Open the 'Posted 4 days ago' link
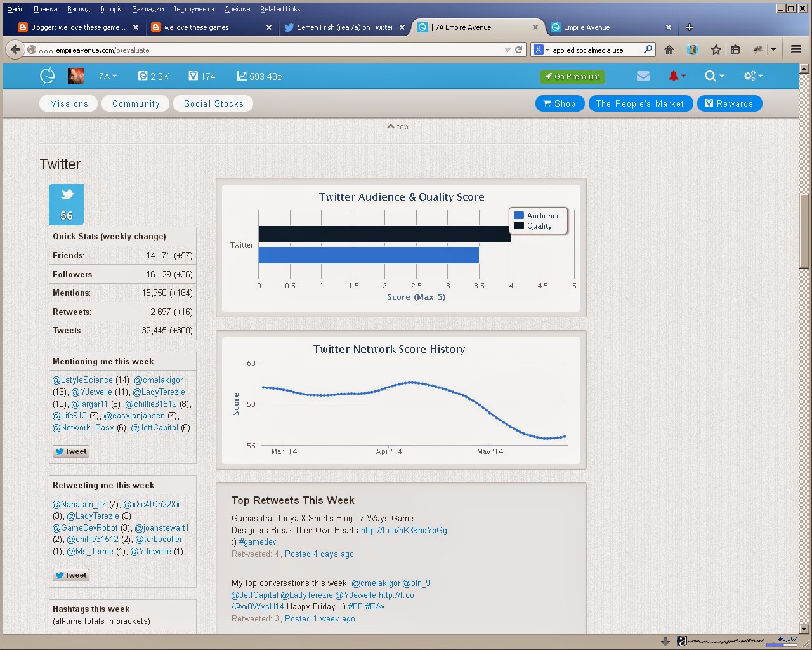The image size is (812, 650). 319,554
